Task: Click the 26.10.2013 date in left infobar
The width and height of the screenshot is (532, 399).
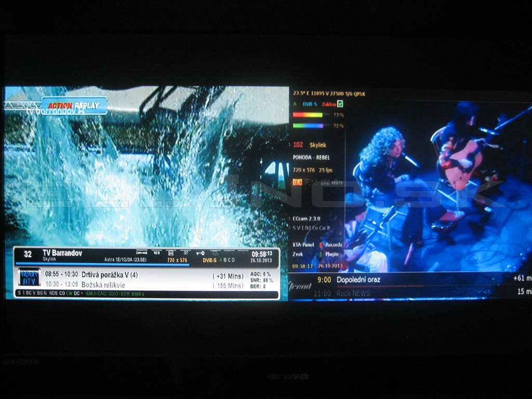Action: [261, 260]
